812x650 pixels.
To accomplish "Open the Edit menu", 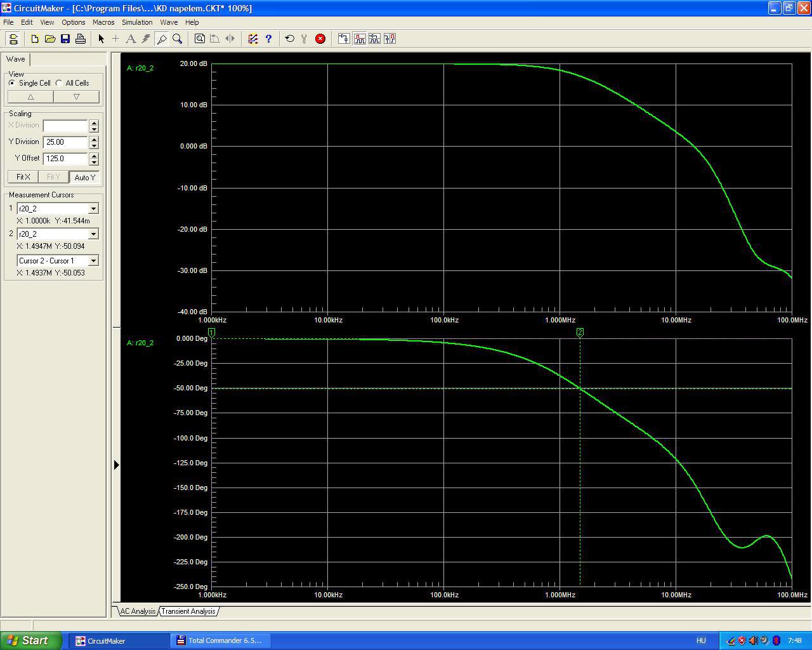I will pyautogui.click(x=27, y=22).
